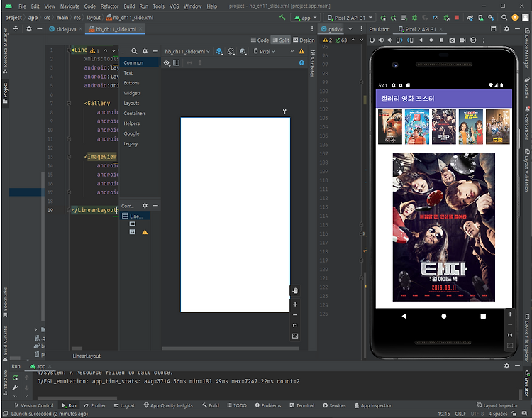The width and height of the screenshot is (532, 418).
Task: Click the Make Project hammer icon
Action: tap(282, 17)
